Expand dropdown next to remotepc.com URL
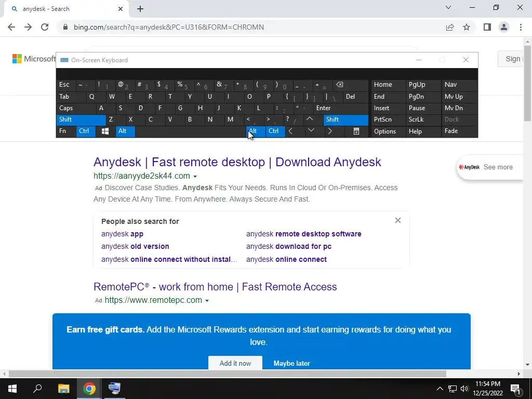Screen dimensions: 532x399 pos(207,301)
